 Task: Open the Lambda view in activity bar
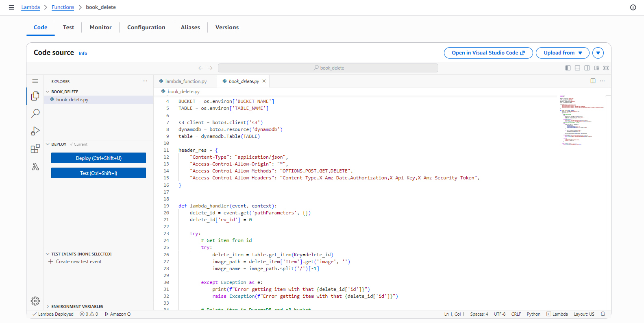point(35,166)
